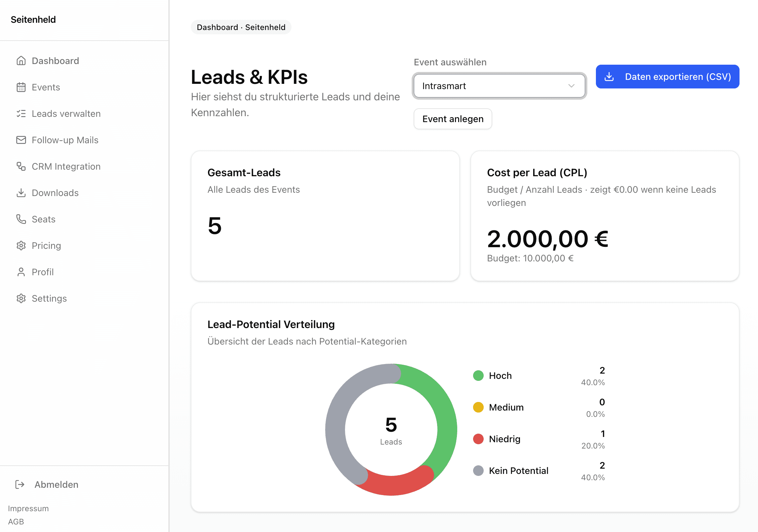Select the Profil person icon

[21, 272]
